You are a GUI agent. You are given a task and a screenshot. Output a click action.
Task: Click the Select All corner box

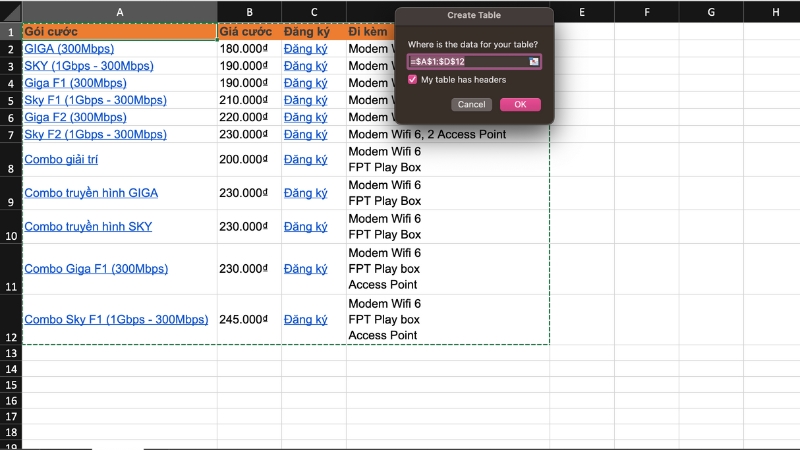coord(11,12)
